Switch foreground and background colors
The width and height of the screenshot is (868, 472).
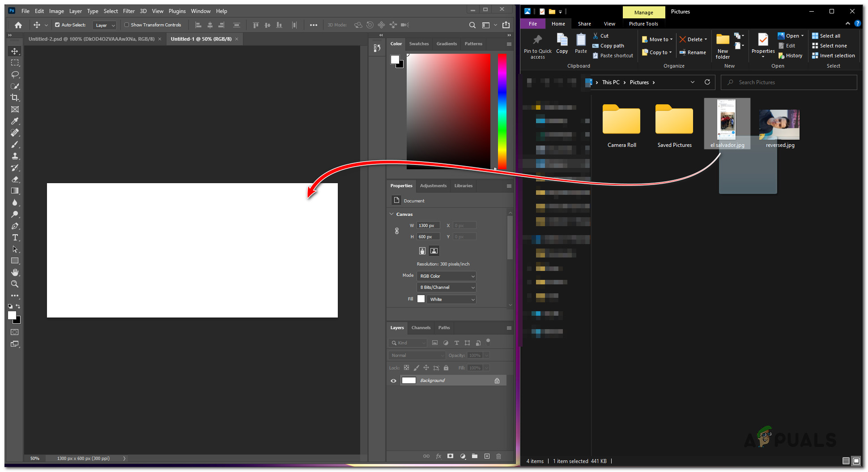click(x=18, y=306)
